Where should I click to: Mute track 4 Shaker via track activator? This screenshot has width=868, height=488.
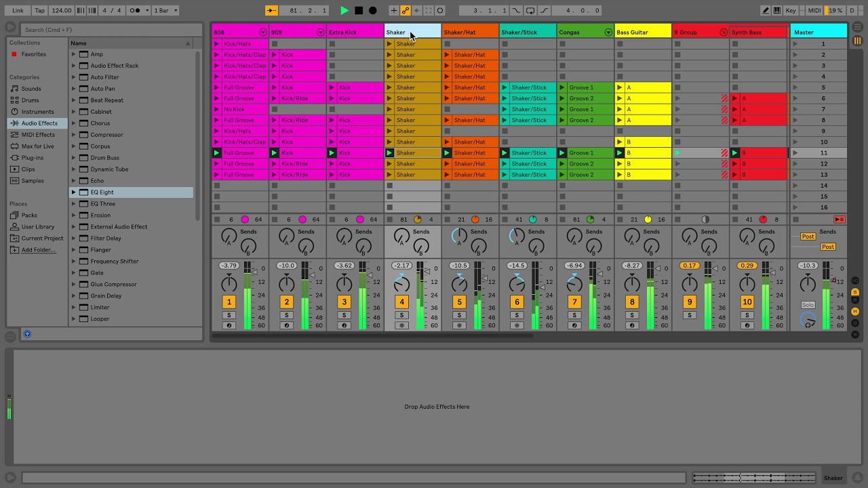tap(401, 302)
